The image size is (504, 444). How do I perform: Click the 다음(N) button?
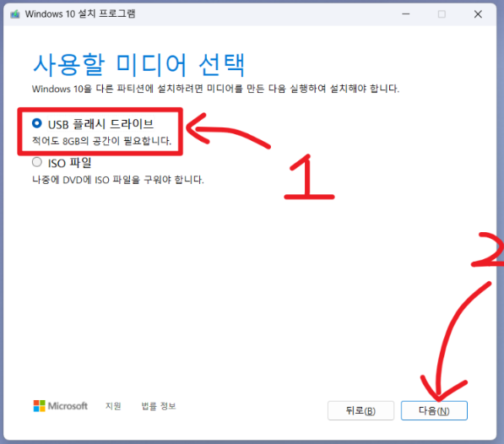click(x=434, y=410)
